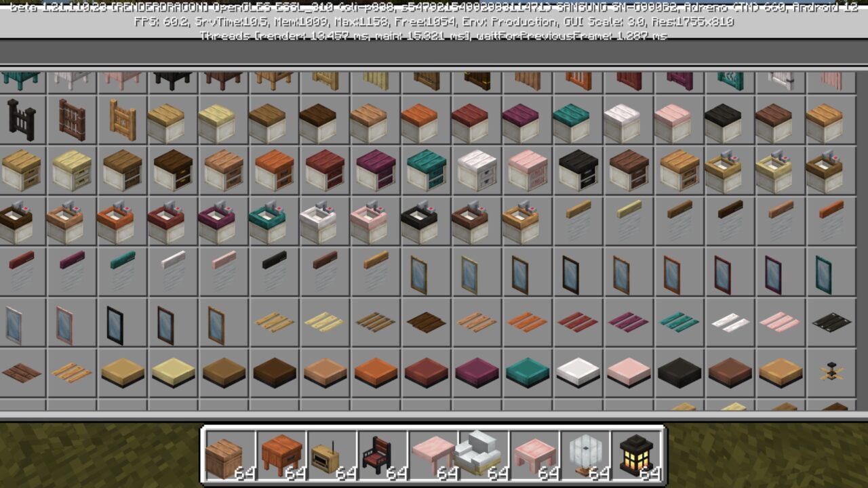Screen dimensions: 868x488
Task: Select the black kitchen drawer cabinet
Action: 578,170
